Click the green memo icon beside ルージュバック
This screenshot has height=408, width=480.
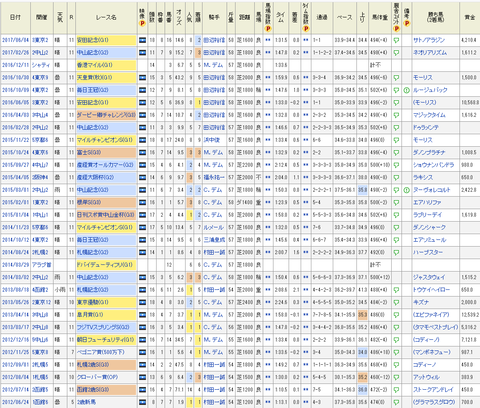(x=406, y=90)
